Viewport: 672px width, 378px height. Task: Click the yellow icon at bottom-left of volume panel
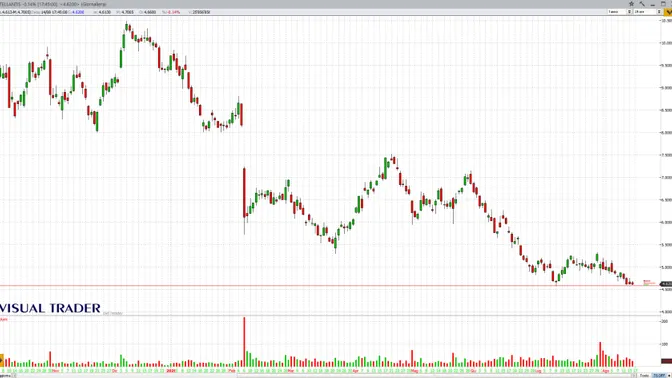(x=1, y=360)
